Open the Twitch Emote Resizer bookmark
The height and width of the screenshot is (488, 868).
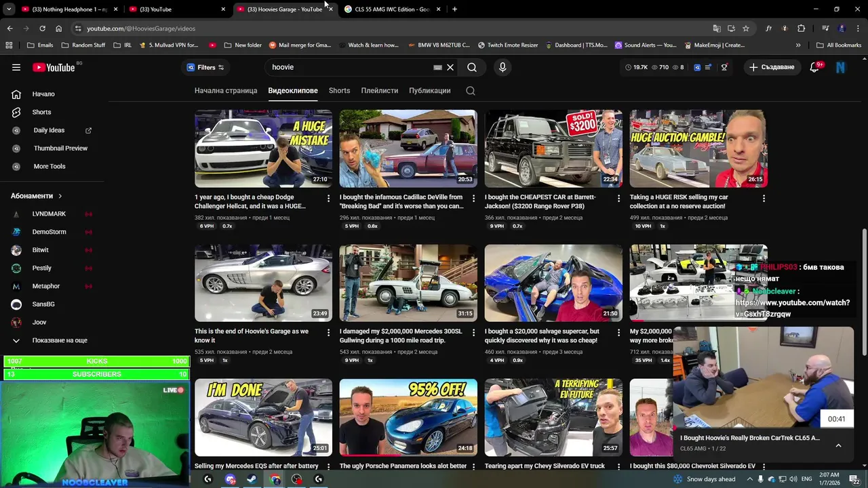508,45
